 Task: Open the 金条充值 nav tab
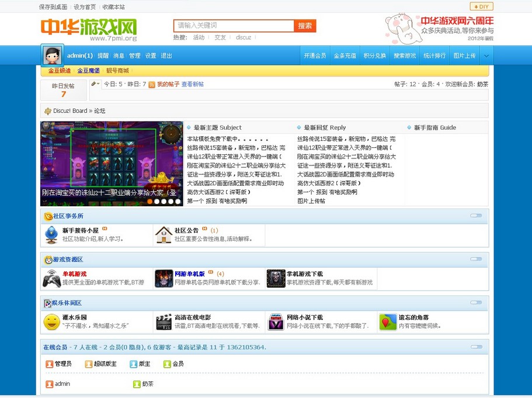click(x=345, y=56)
